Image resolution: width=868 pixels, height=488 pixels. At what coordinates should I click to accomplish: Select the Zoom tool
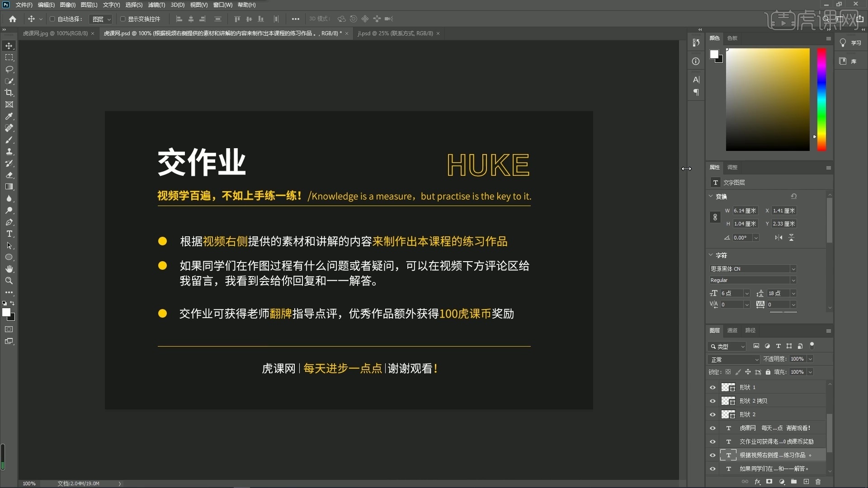pos(9,281)
